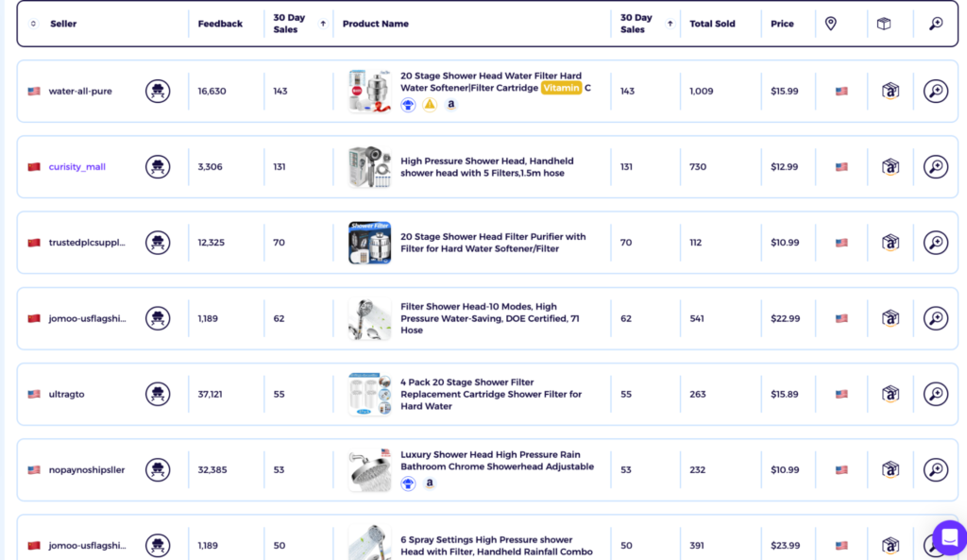Click the Seller column header

pyautogui.click(x=63, y=24)
